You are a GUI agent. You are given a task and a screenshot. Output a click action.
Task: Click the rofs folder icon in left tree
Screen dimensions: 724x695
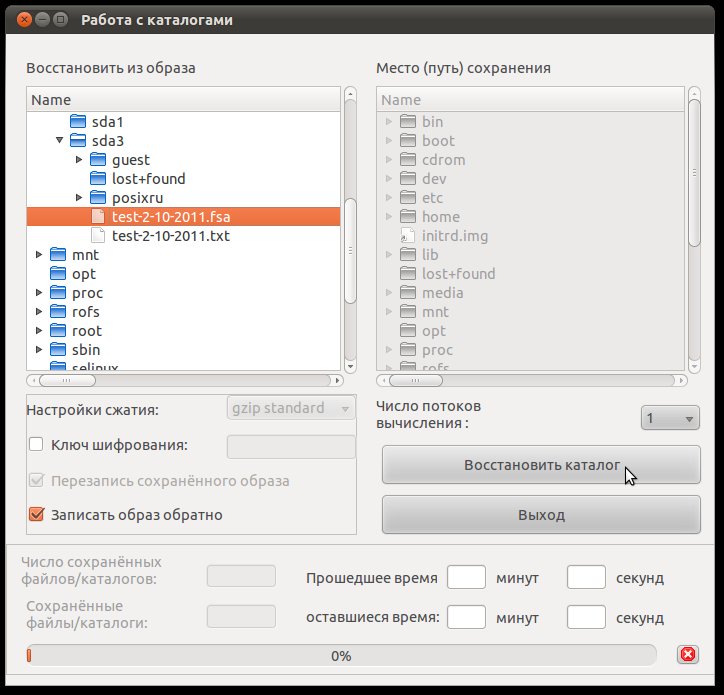58,312
